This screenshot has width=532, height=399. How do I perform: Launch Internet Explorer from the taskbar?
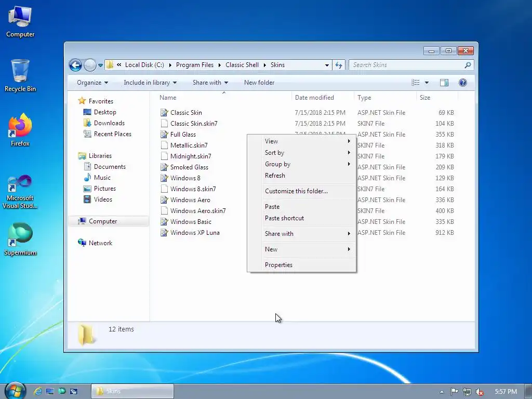coord(37,391)
